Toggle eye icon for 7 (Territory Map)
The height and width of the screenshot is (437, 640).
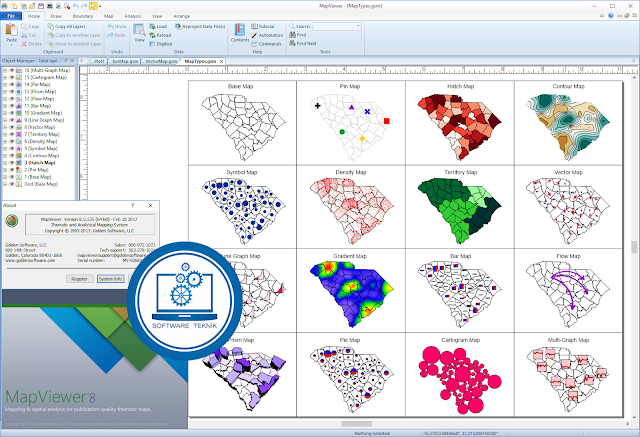point(11,134)
